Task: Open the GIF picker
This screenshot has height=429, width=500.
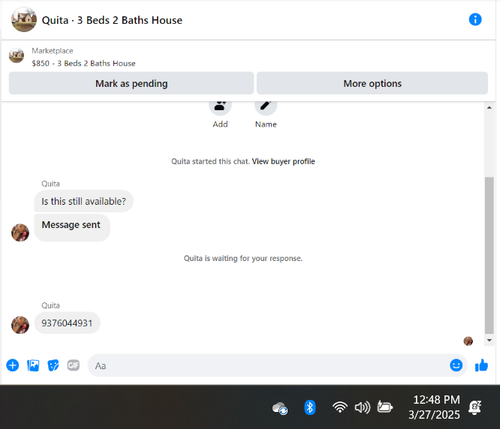Action: (x=73, y=365)
